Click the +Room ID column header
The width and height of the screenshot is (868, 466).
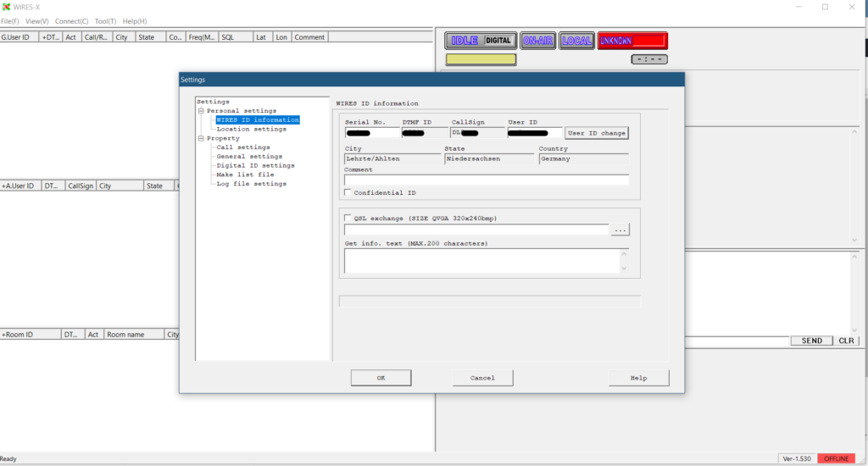pyautogui.click(x=30, y=335)
